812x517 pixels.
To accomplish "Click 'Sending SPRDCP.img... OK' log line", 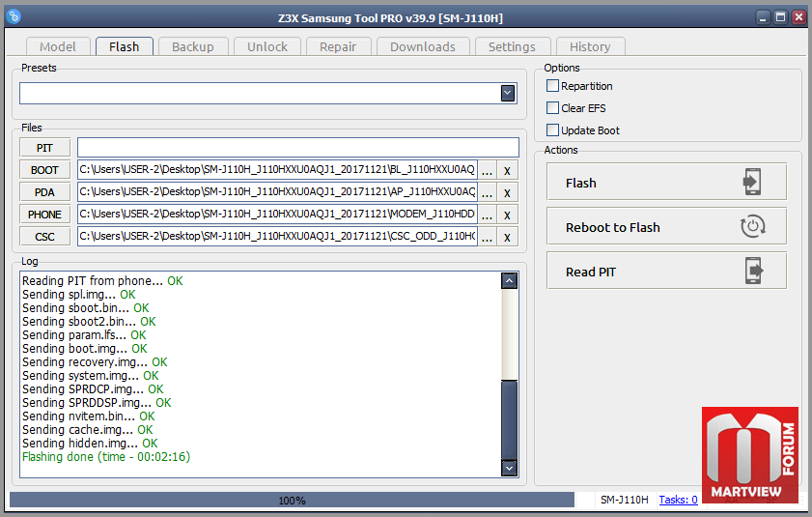I will click(x=93, y=389).
